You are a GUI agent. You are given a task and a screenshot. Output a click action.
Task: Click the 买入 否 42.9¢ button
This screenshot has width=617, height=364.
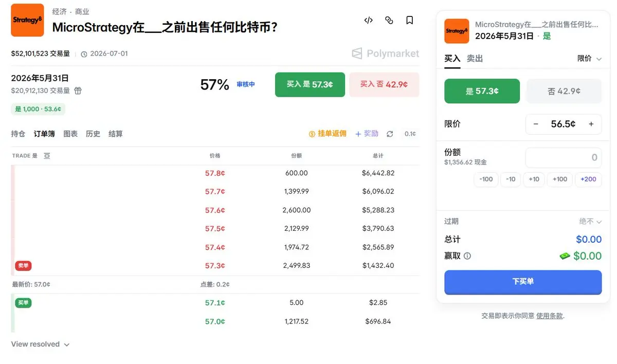[384, 84]
